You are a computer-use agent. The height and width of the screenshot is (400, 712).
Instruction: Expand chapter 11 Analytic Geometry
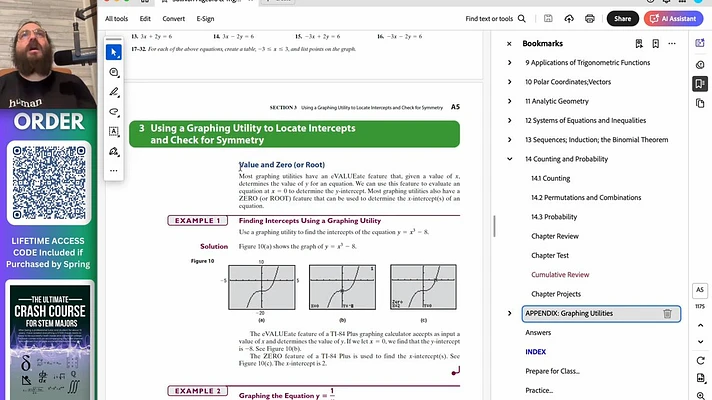click(x=509, y=101)
